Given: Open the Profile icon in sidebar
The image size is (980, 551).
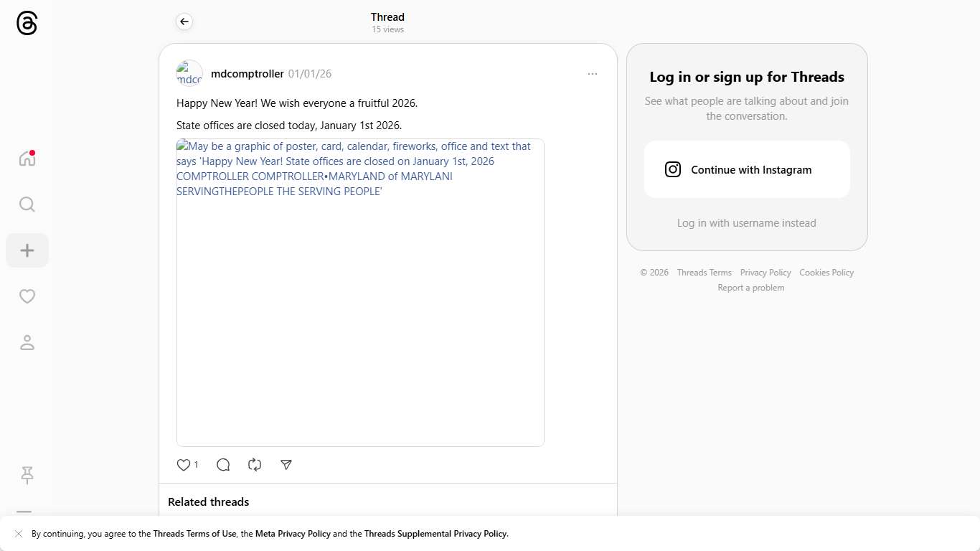Looking at the screenshot, I should pos(27,343).
